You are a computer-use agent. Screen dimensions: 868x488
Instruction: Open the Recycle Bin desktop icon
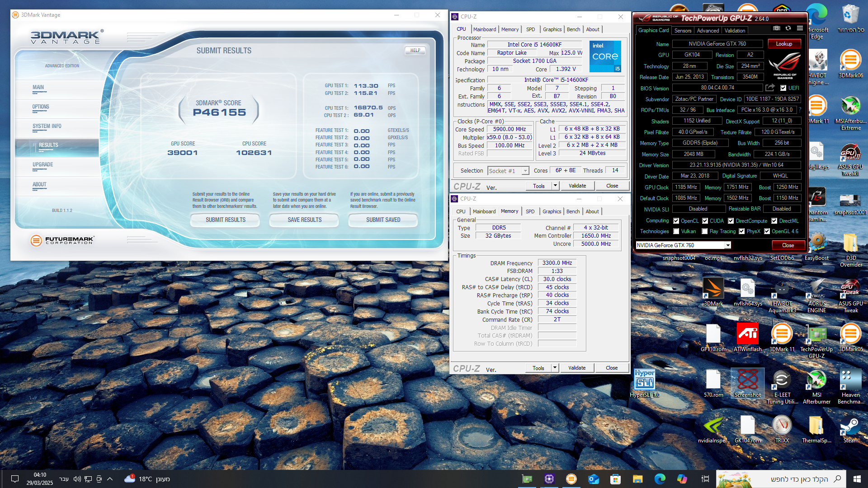coord(851,19)
